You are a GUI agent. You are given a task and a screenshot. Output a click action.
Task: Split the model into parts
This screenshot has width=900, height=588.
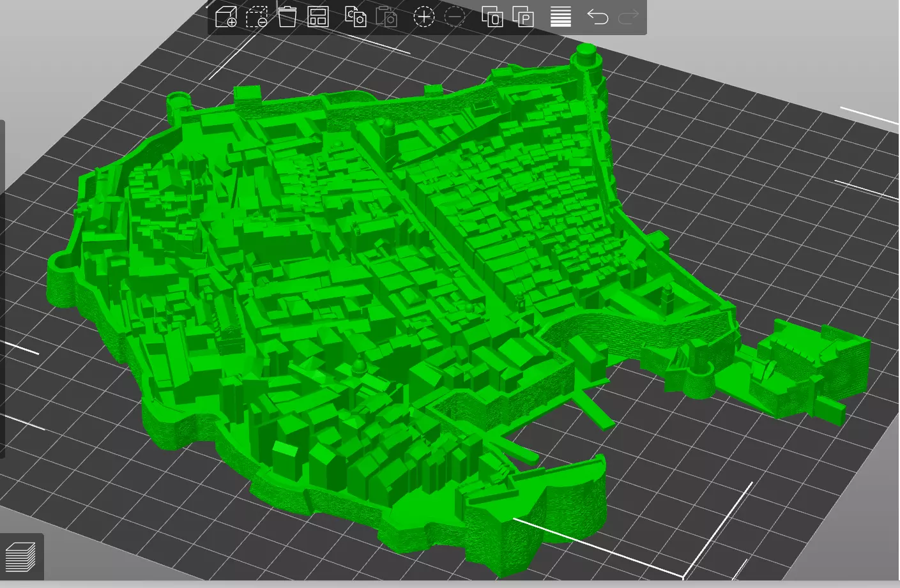523,17
